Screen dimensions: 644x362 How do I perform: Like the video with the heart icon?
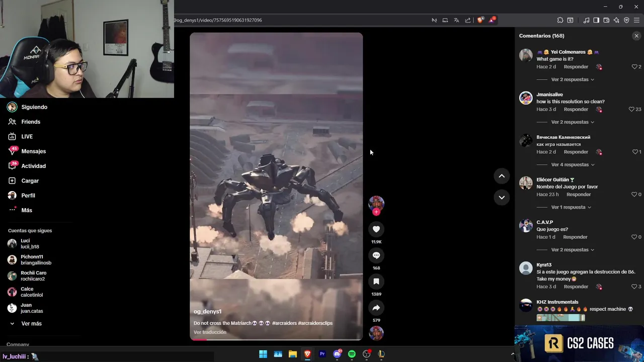[376, 229]
